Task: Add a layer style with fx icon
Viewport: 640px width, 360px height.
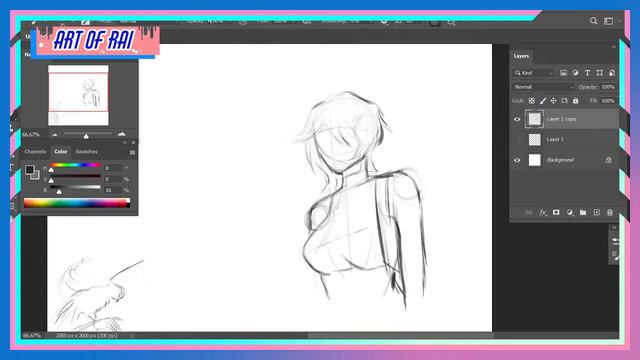Action: (542, 213)
